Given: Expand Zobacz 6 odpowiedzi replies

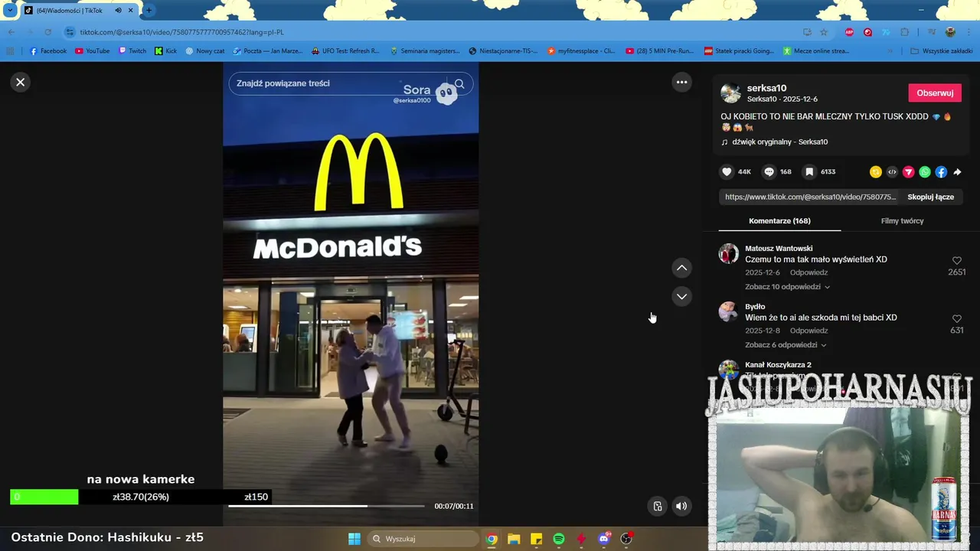Looking at the screenshot, I should 786,345.
